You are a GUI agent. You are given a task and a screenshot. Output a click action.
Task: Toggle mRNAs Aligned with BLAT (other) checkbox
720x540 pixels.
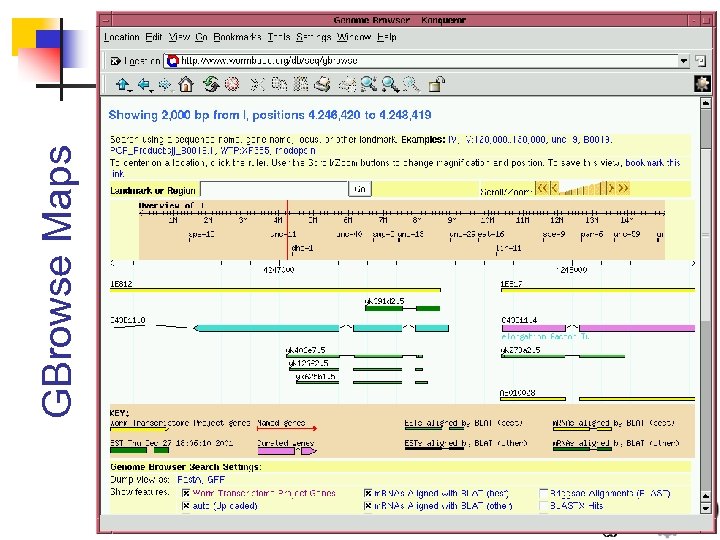point(367,506)
